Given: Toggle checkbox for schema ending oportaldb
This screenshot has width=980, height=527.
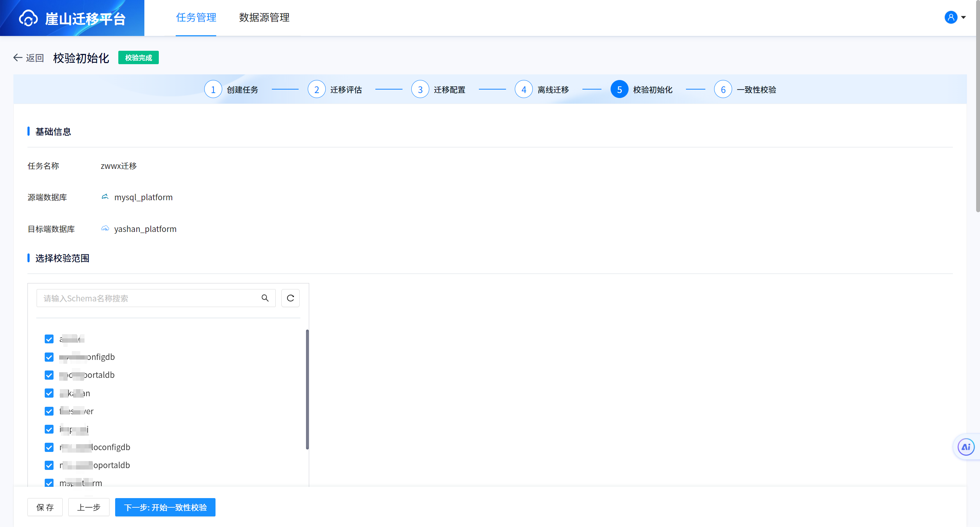Looking at the screenshot, I should 49,465.
